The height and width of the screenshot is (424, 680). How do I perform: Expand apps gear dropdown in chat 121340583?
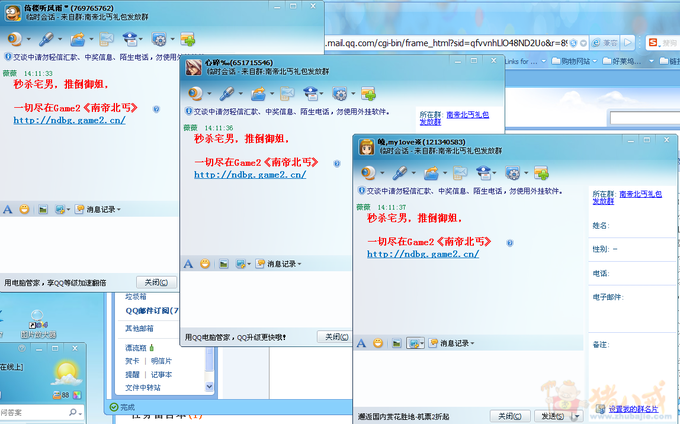526,173
